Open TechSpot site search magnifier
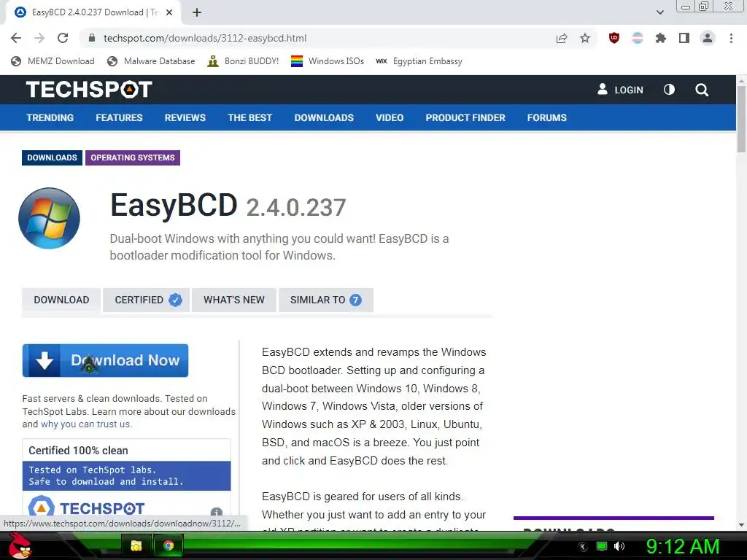 click(702, 90)
